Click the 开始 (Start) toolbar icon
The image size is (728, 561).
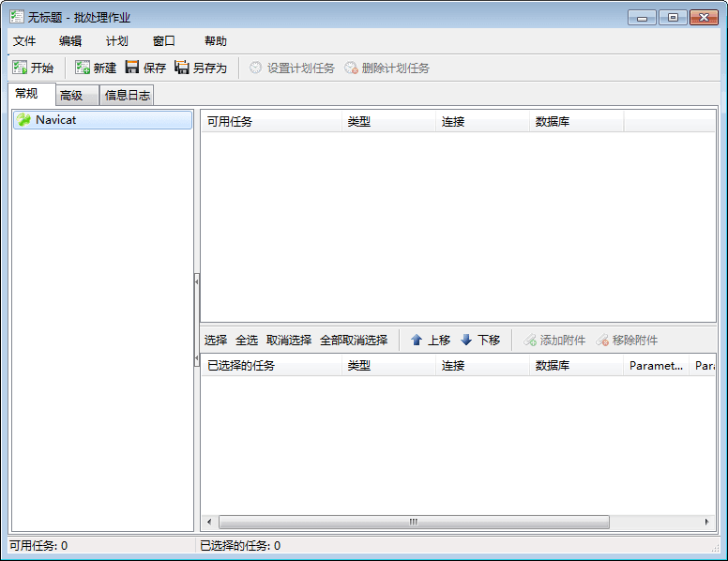point(20,68)
